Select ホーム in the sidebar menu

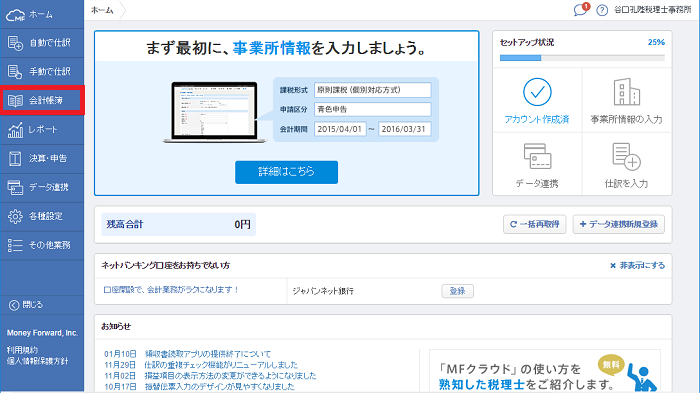[x=41, y=15]
